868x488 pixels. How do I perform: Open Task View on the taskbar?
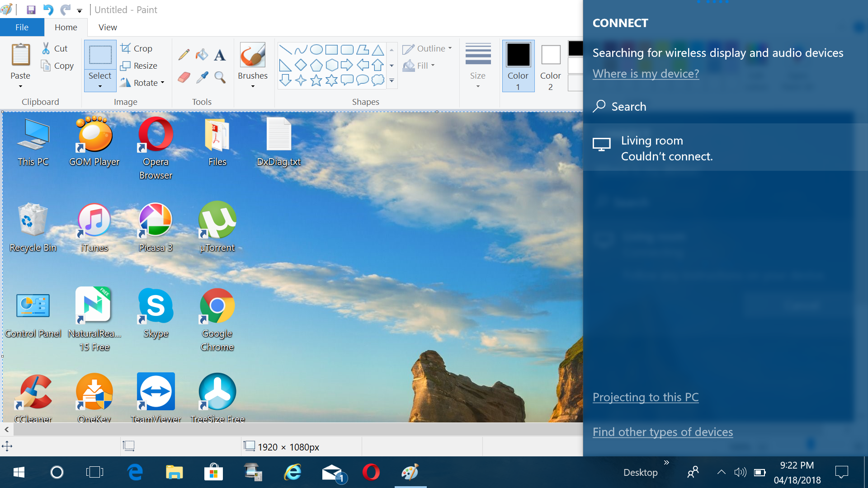click(x=94, y=473)
